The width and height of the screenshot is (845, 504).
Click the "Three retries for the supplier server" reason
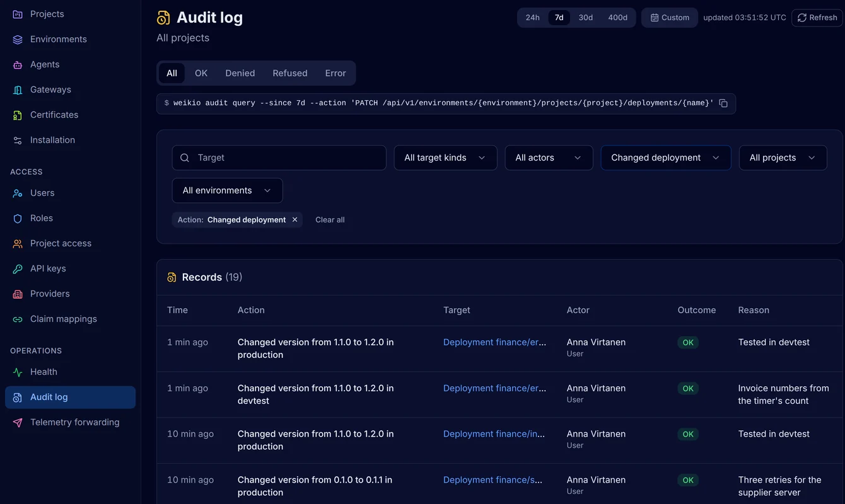pos(780,486)
